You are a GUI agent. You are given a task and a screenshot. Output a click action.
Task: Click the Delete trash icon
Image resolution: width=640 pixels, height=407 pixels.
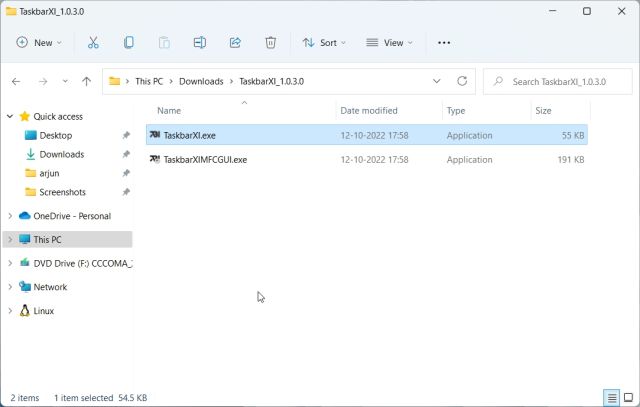click(x=270, y=43)
